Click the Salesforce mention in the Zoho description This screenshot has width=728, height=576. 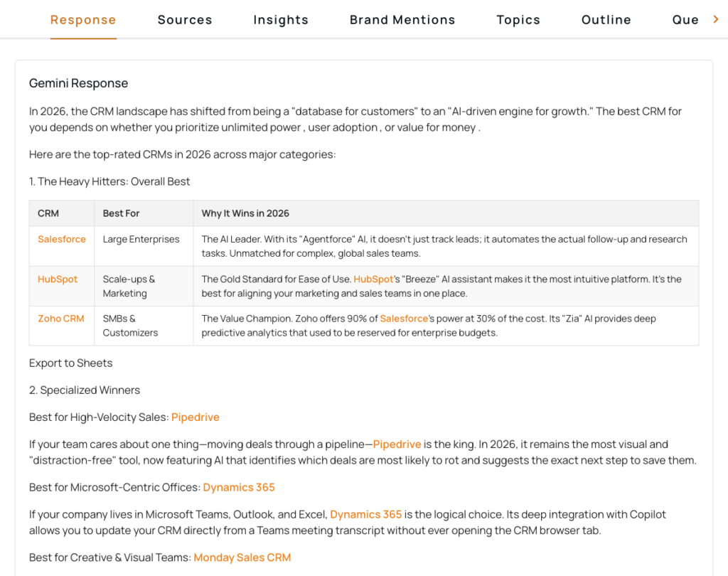click(404, 319)
